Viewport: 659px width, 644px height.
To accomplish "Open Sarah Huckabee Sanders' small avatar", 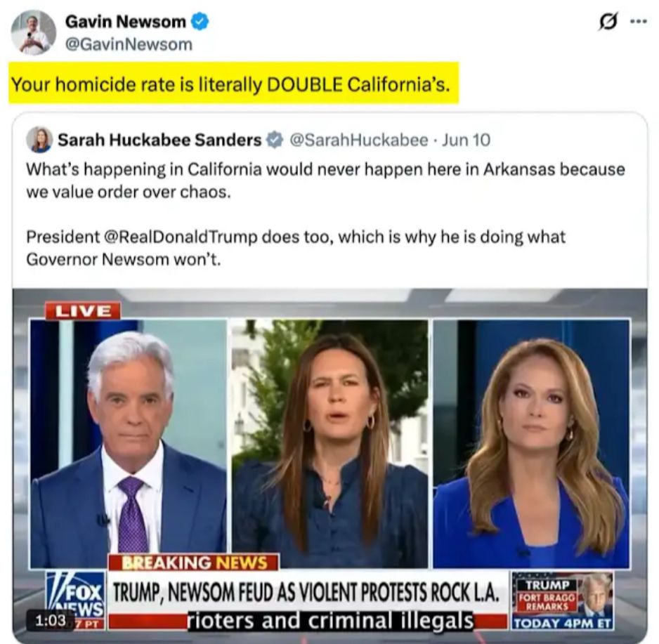I will pyautogui.click(x=39, y=140).
